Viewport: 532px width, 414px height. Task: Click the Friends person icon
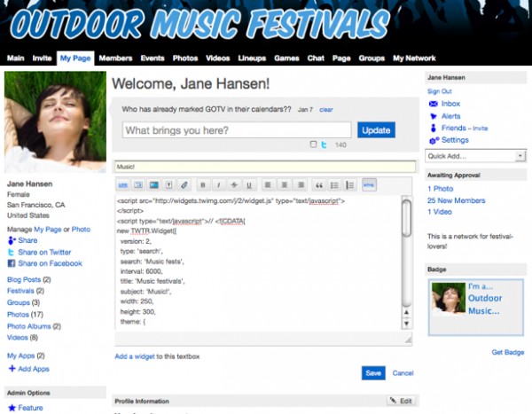[433, 128]
